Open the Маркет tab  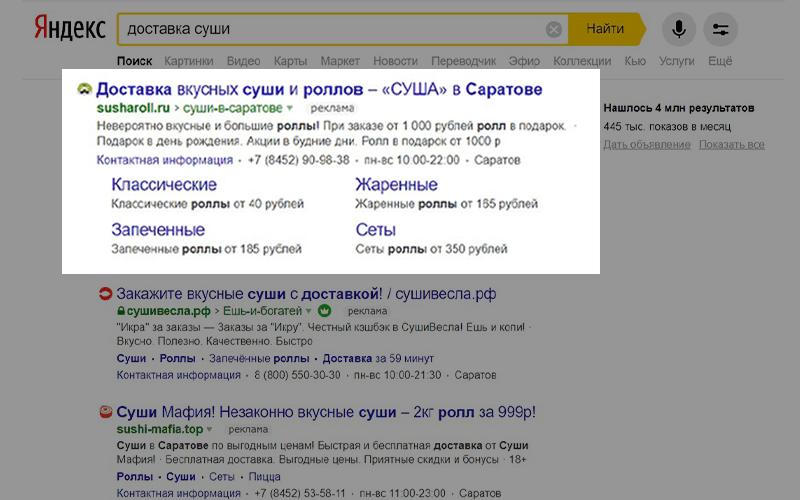[x=340, y=61]
